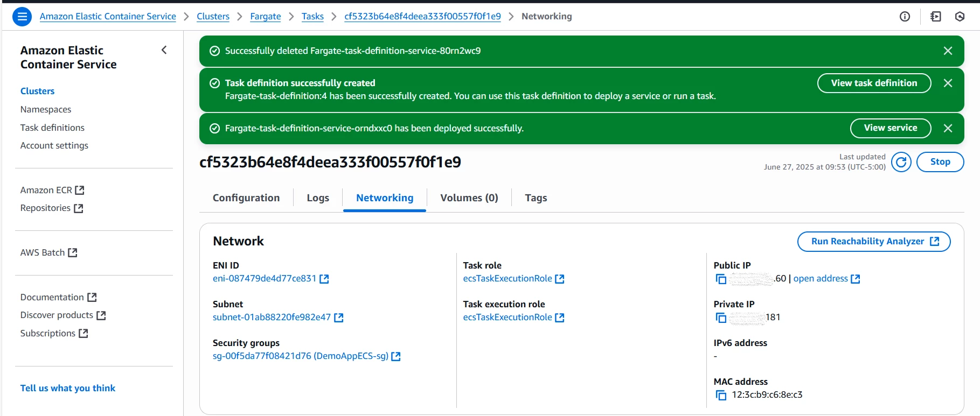Open Clusters in the sidebar
This screenshot has width=980, height=416.
(x=37, y=91)
